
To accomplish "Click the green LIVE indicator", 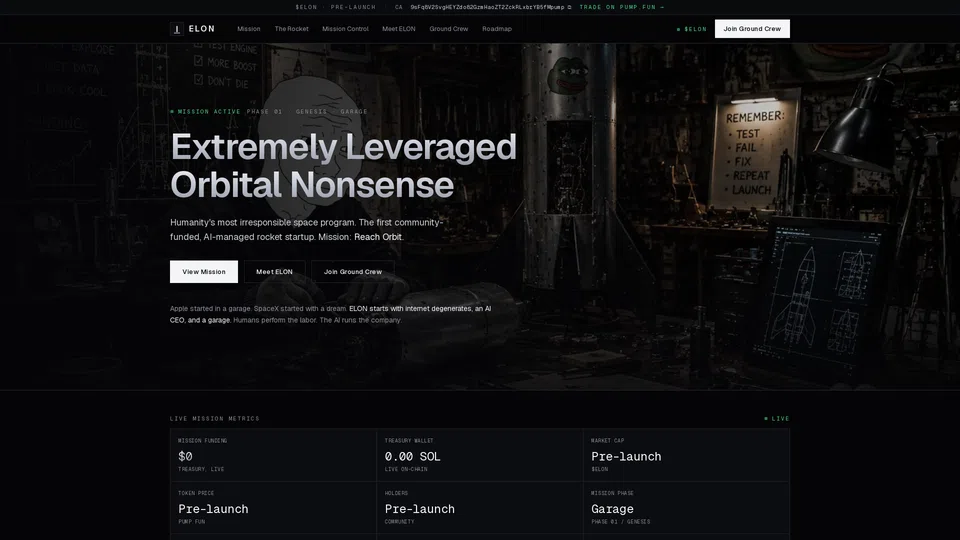I will coord(777,419).
